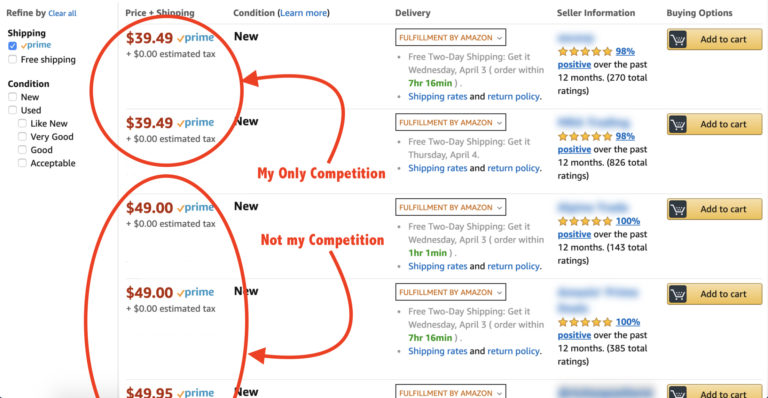Click star rating of the 385-ratings seller

click(x=585, y=322)
